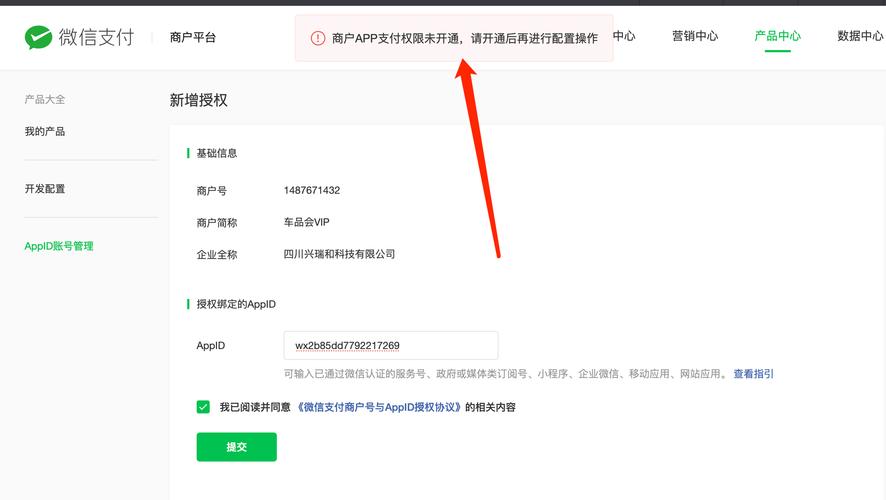The width and height of the screenshot is (886, 500).
Task: Click merchant number 1487671432
Action: coord(312,190)
